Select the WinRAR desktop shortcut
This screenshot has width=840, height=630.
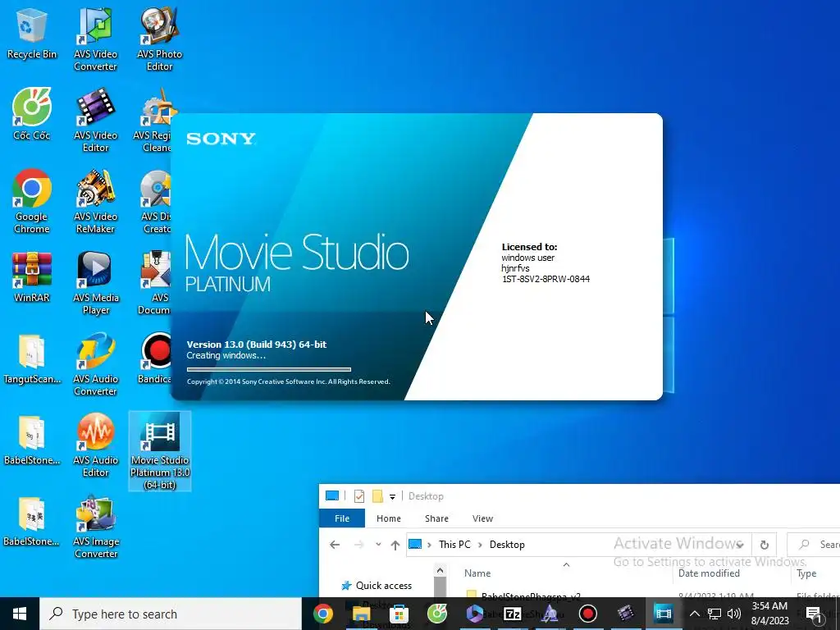[x=32, y=277]
